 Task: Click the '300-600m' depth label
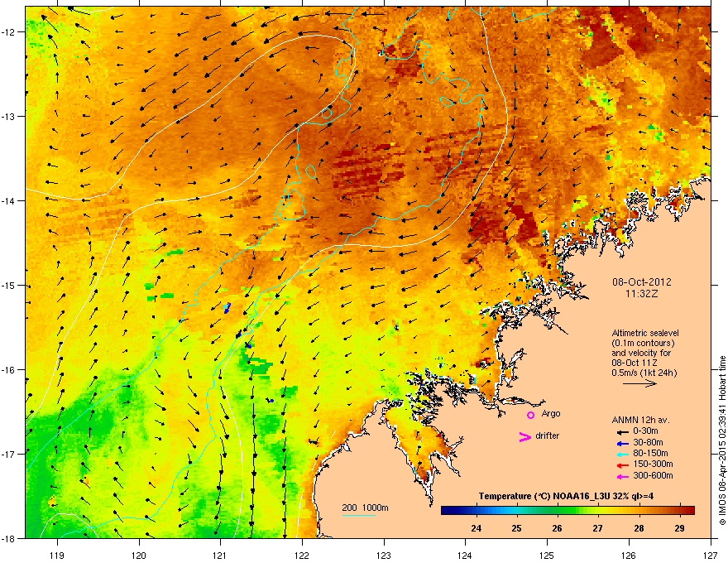click(x=653, y=475)
